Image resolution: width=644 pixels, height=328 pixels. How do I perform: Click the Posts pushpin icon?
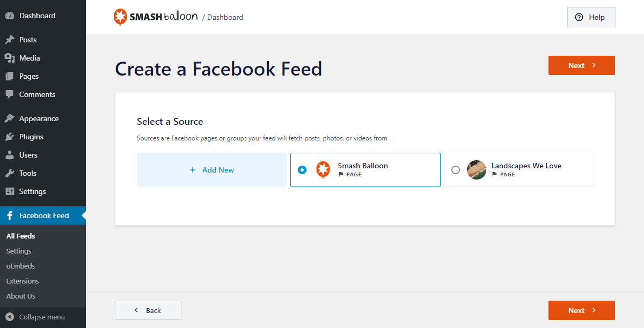tap(10, 40)
